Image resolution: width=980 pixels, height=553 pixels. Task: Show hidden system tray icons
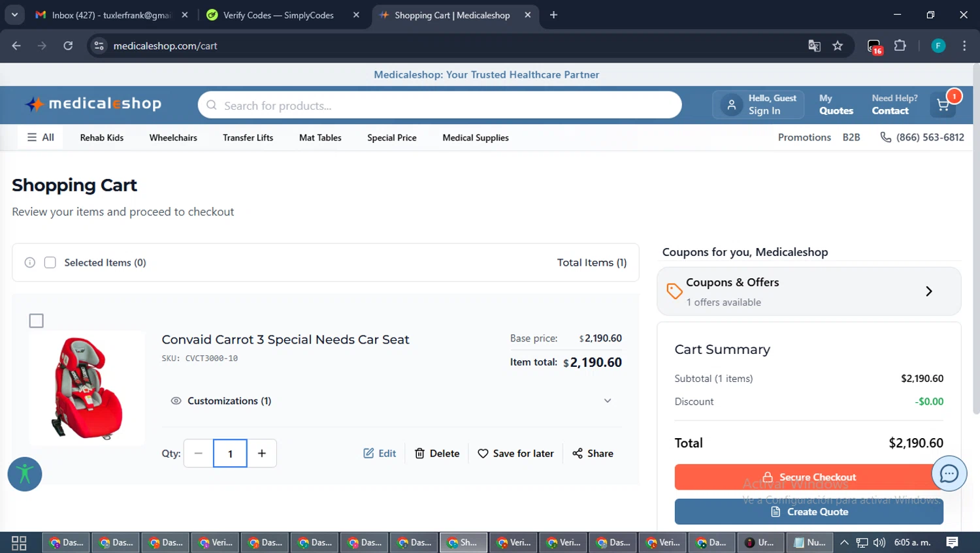pos(844,543)
